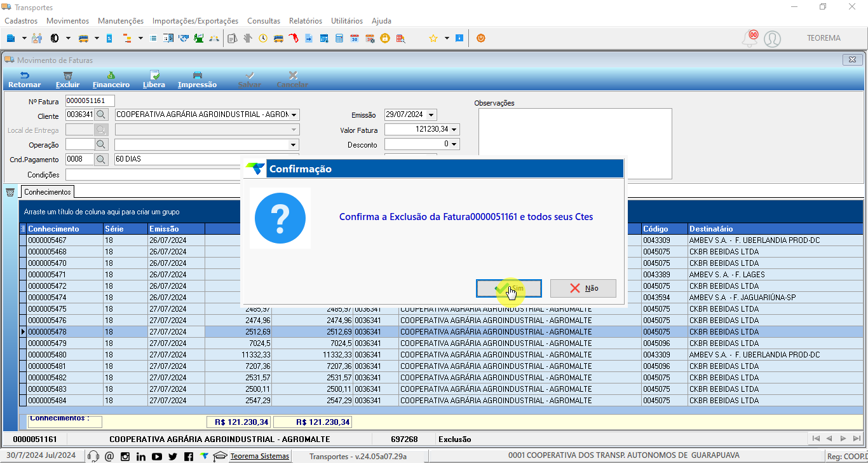Click the Facebook icon in status bar
This screenshot has width=868, height=463.
(x=189, y=456)
